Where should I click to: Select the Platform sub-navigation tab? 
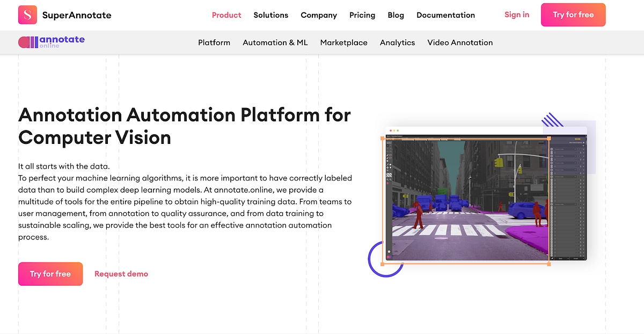(x=214, y=42)
